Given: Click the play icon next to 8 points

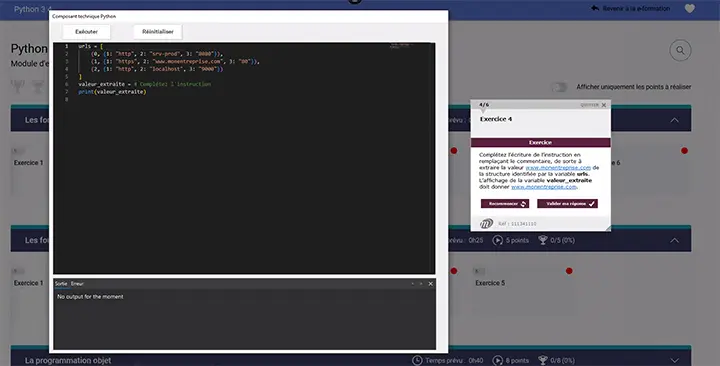Looking at the screenshot, I should (497, 360).
